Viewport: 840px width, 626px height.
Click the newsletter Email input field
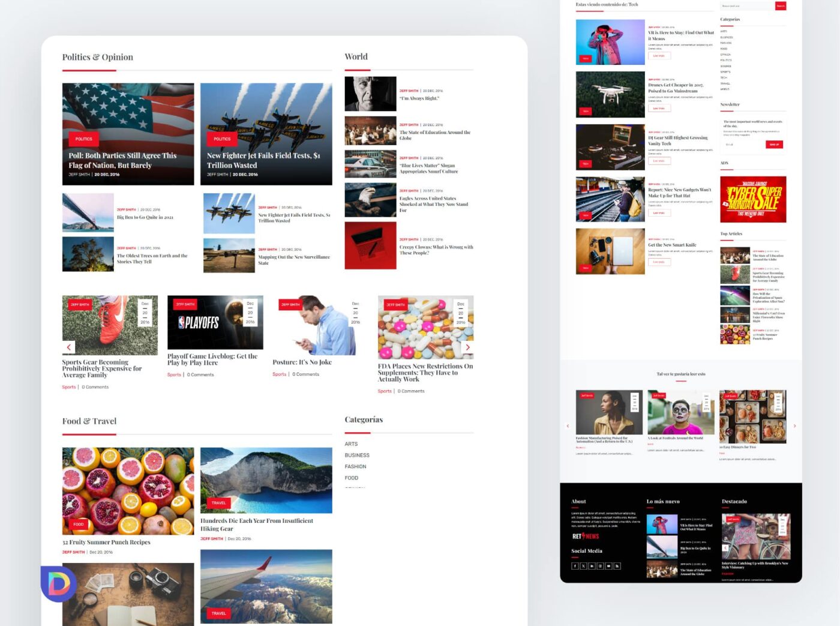click(x=744, y=145)
